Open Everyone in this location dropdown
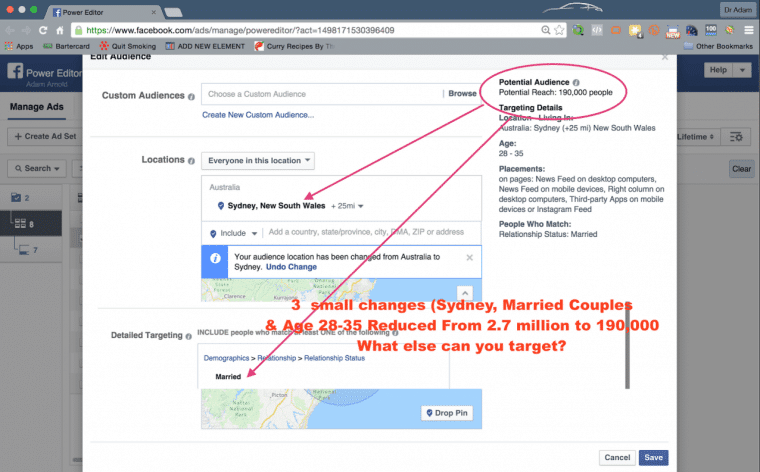Image resolution: width=760 pixels, height=472 pixels. click(x=258, y=160)
